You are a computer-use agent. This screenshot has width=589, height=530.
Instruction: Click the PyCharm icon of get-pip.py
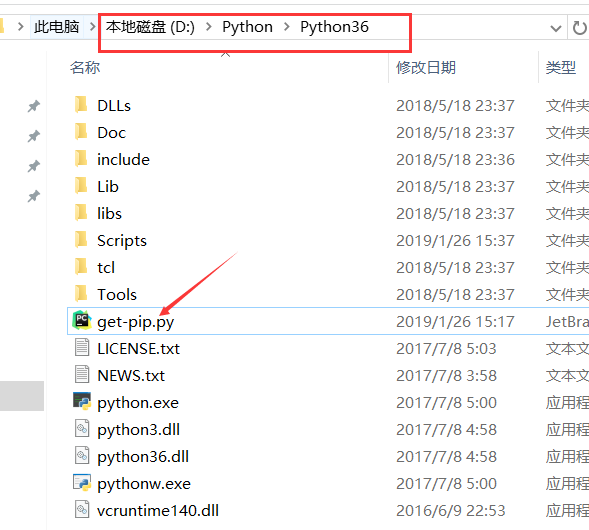(x=82, y=320)
